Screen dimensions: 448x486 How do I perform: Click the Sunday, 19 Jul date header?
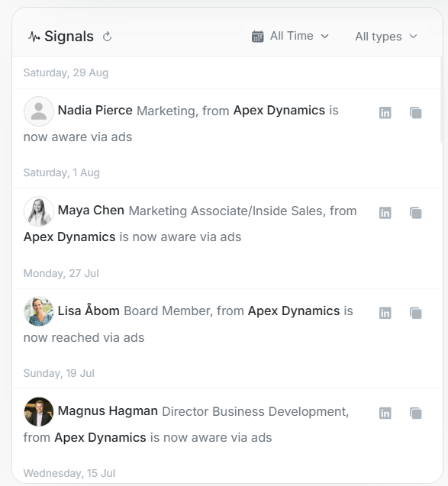point(59,373)
